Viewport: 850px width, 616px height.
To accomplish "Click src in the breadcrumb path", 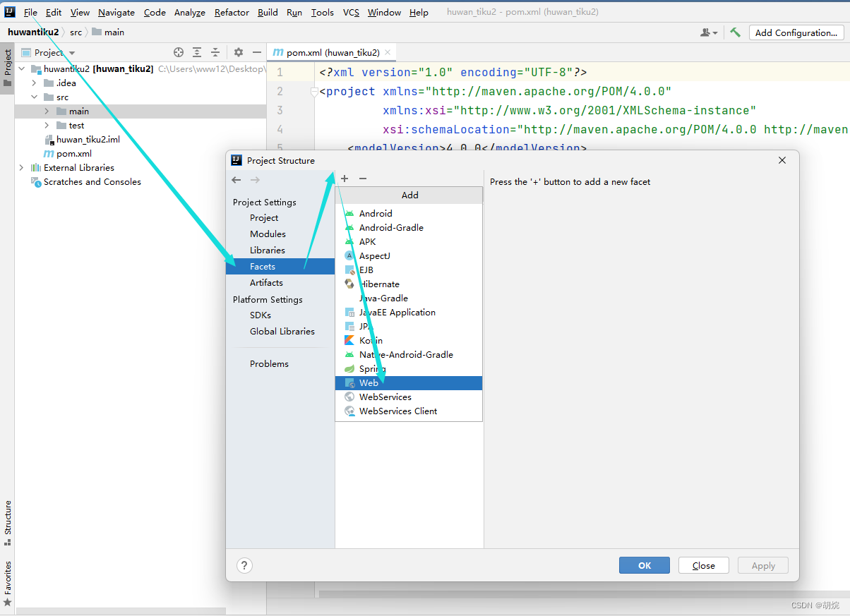I will point(76,32).
